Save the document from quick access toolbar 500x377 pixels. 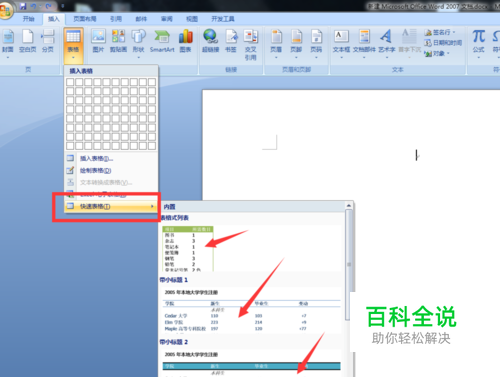23,6
